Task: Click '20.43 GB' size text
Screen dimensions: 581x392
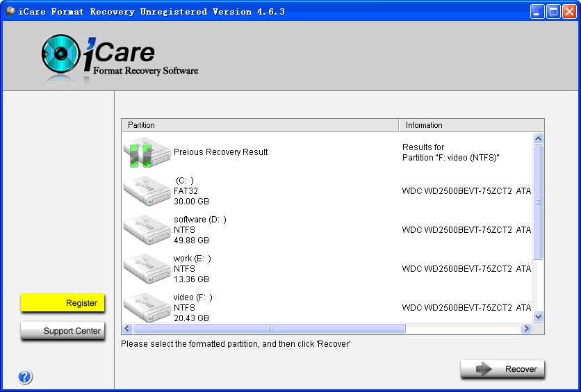Action: 191,318
